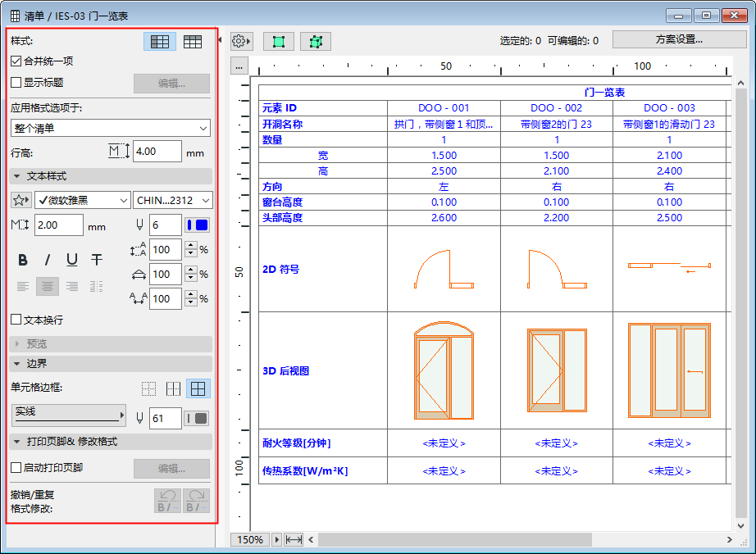Viewport: 756px width, 554px height.
Task: Click border pen number field 61
Action: 165,419
